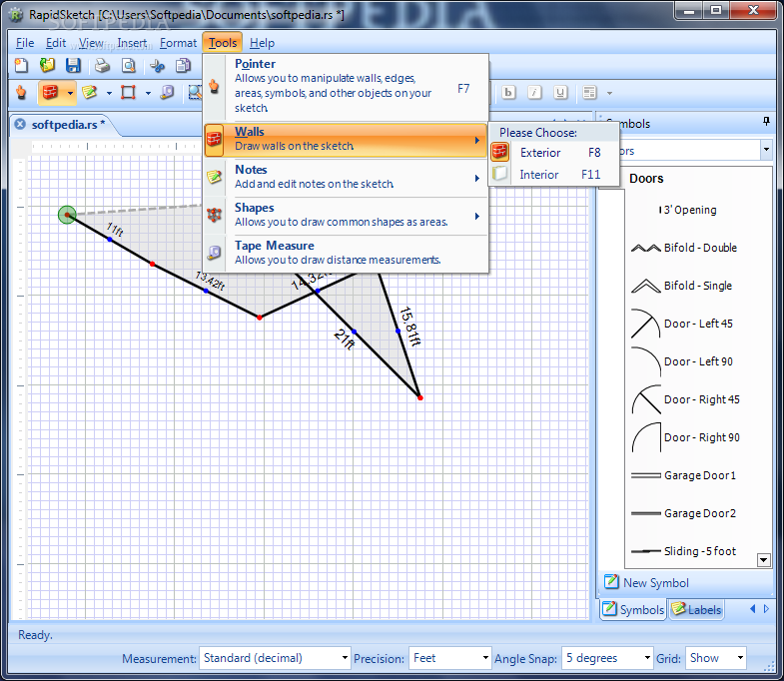Select the Notes tool in toolbar
The width and height of the screenshot is (784, 681).
tap(90, 93)
